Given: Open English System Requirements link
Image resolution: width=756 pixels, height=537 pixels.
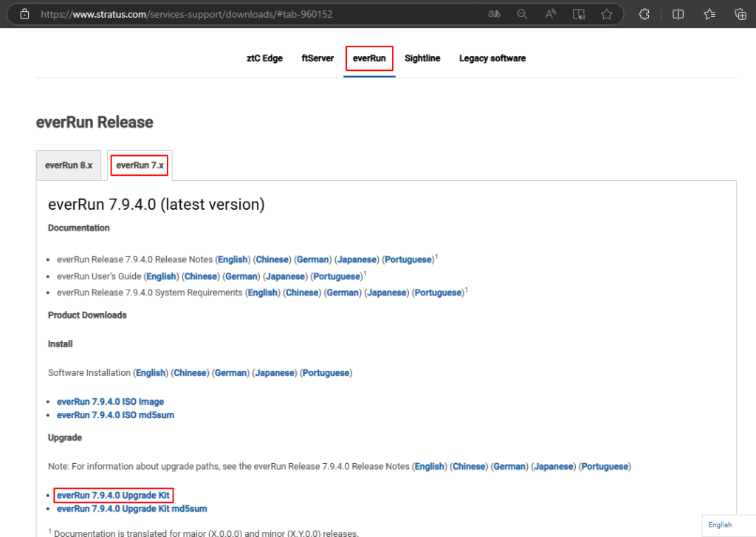Looking at the screenshot, I should click(263, 293).
